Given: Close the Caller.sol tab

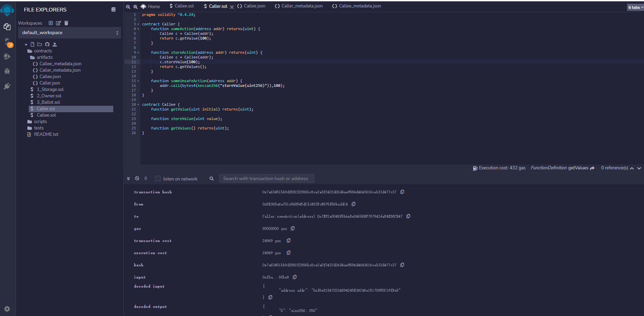Looking at the screenshot, I should click(232, 7).
